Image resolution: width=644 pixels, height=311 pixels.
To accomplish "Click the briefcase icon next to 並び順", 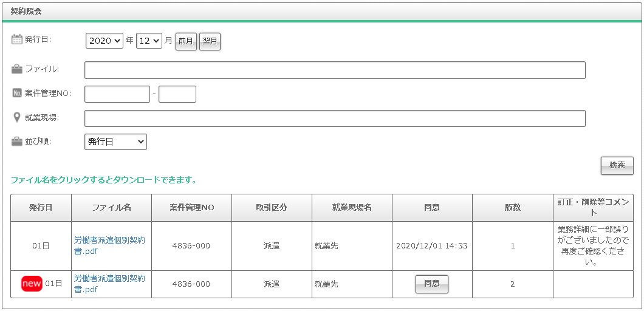I will [17, 142].
